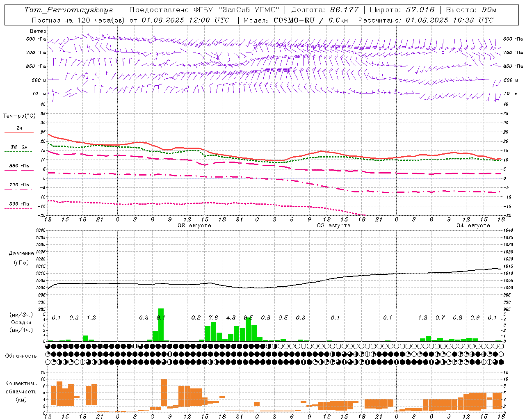This screenshot has height=420, width=525.
Task: Click the 'ФГБУ "ЗапСиб УГМС"' provider text
Action: pyautogui.click(x=236, y=10)
